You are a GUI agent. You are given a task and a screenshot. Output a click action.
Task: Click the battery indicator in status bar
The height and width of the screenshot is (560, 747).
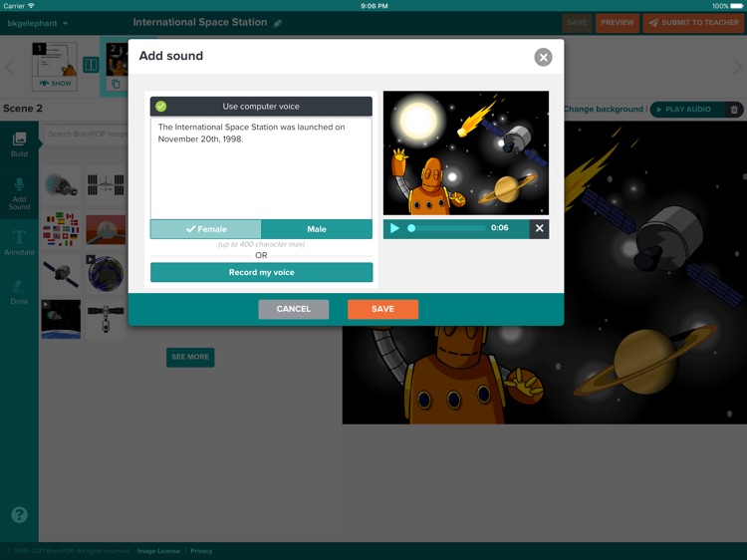pyautogui.click(x=736, y=6)
